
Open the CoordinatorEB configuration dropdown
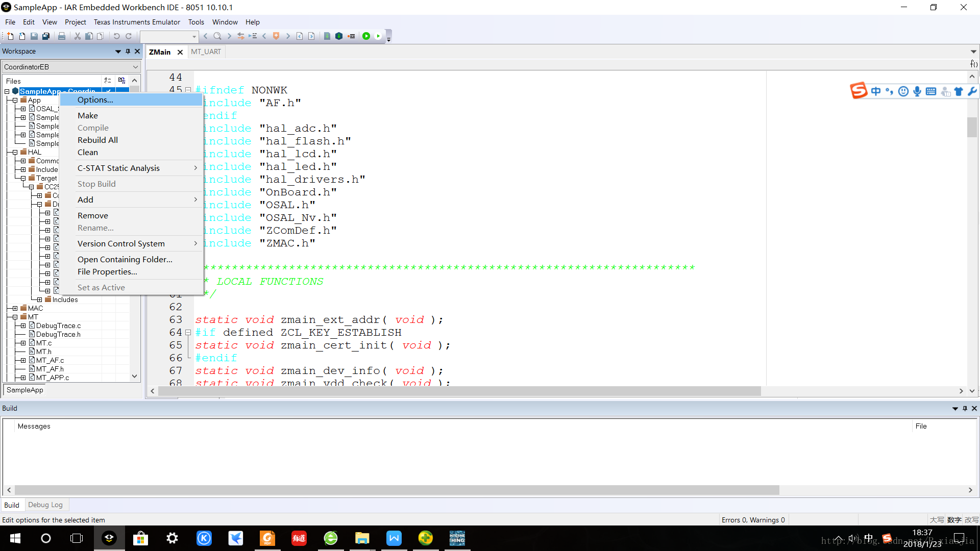tap(135, 67)
